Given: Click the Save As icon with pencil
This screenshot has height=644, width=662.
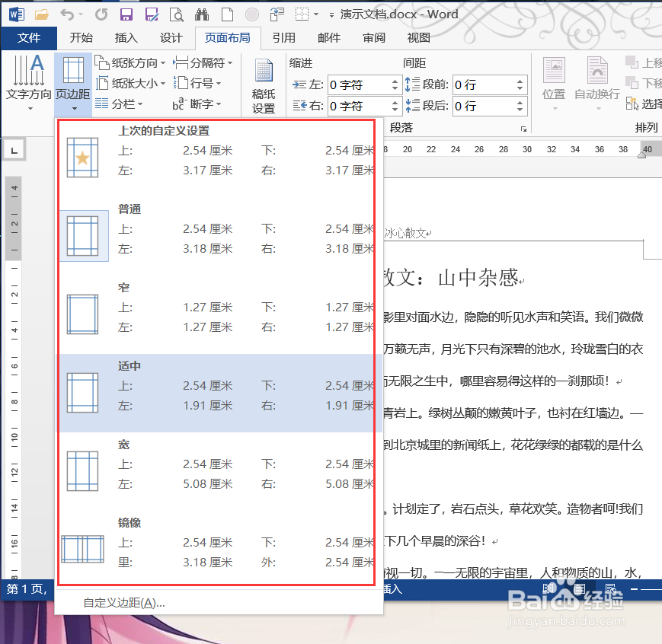Looking at the screenshot, I should 152,15.
